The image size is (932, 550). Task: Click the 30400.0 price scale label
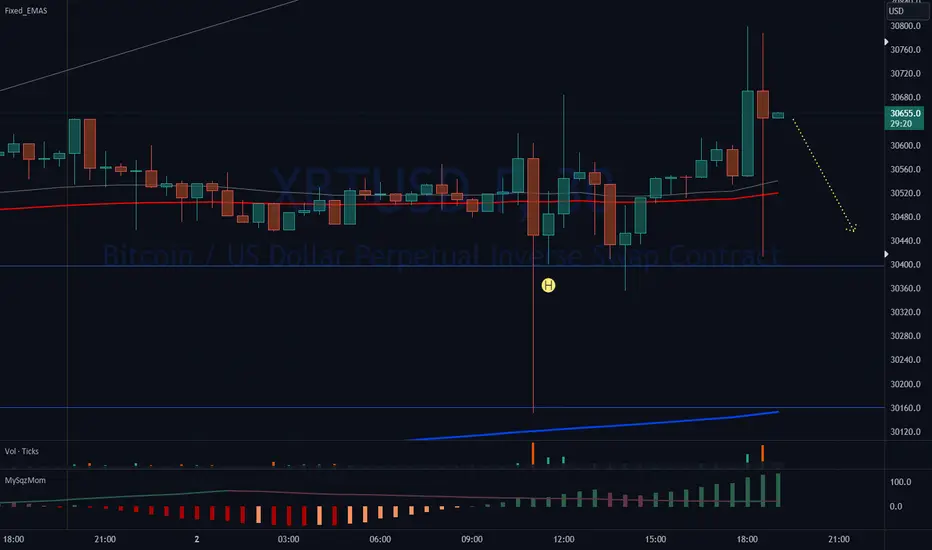click(905, 265)
